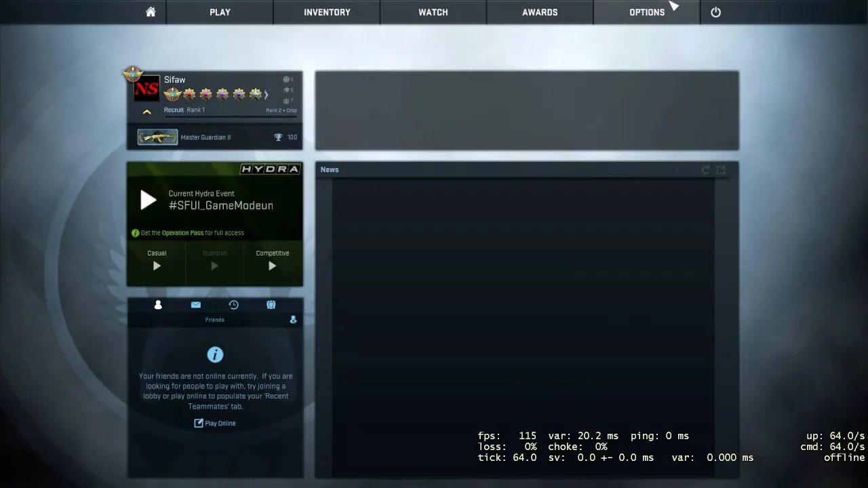Click the teacher commendation icon
This screenshot has width=868, height=488.
(286, 90)
